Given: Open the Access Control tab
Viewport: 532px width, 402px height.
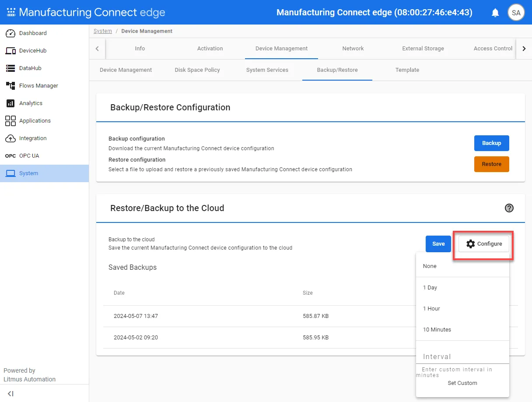Looking at the screenshot, I should (x=493, y=49).
